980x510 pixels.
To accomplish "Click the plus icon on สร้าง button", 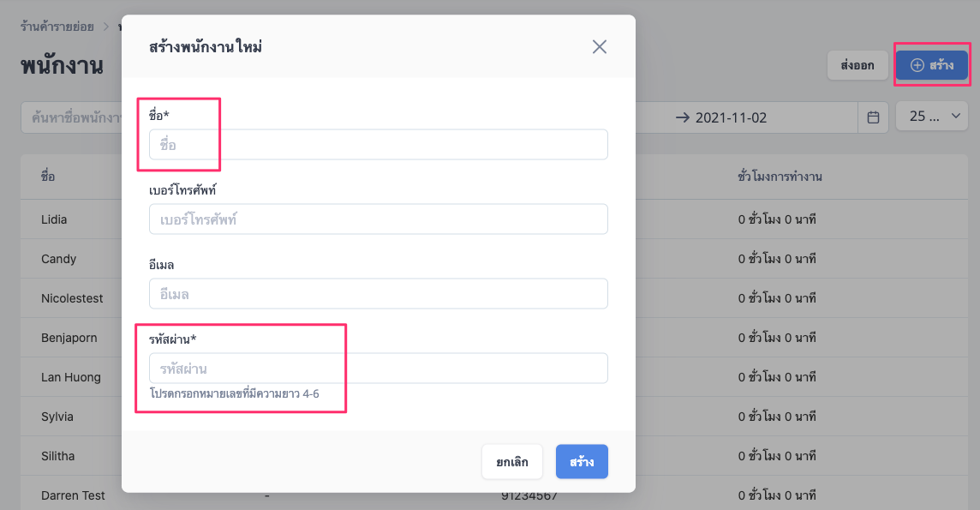I will [x=917, y=65].
